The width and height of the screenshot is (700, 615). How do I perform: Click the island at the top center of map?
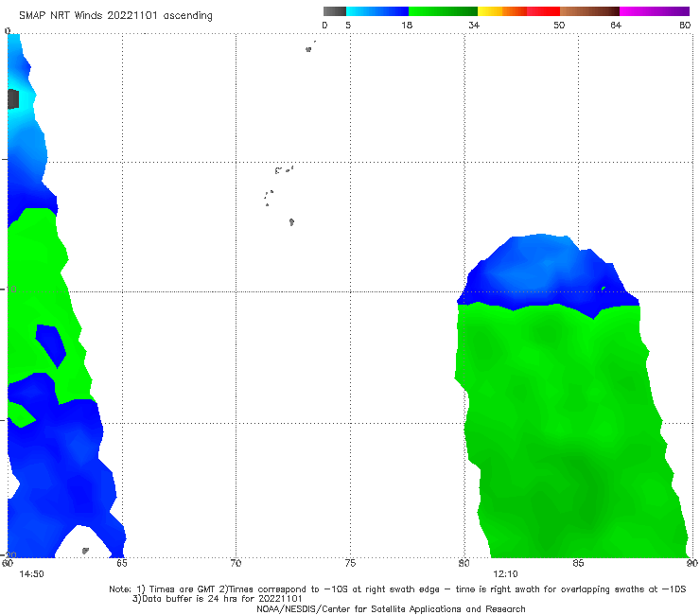[x=308, y=49]
